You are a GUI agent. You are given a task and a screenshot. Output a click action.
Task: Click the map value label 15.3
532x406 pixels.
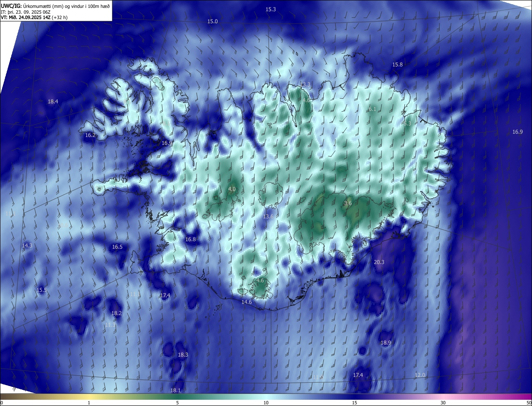click(271, 9)
